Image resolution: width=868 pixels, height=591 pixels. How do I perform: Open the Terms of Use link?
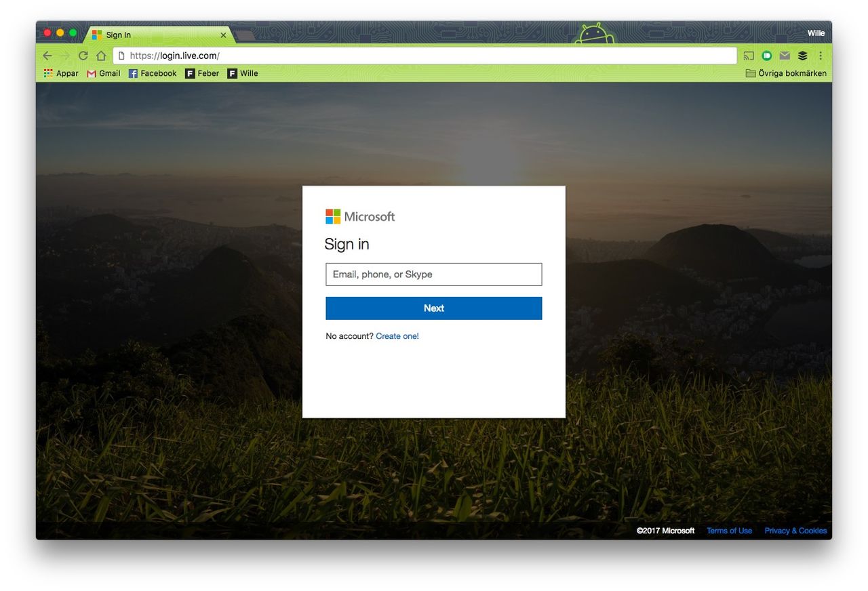pos(729,531)
